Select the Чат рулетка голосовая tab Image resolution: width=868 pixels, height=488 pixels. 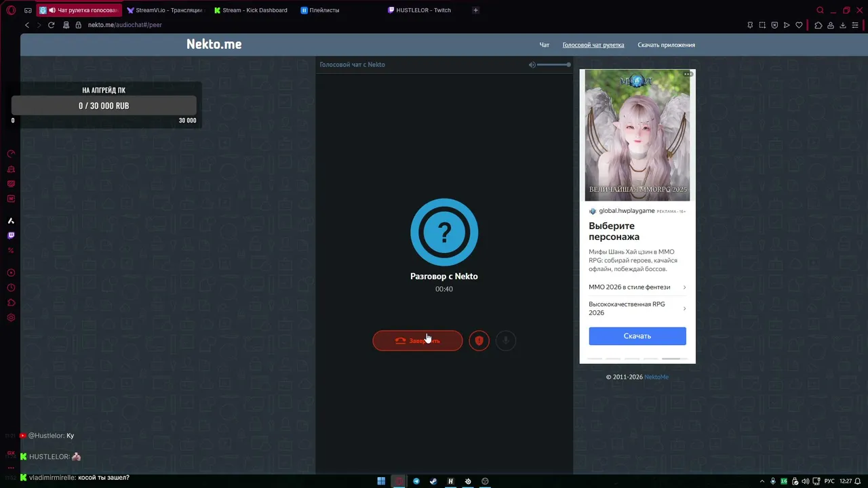[79, 10]
